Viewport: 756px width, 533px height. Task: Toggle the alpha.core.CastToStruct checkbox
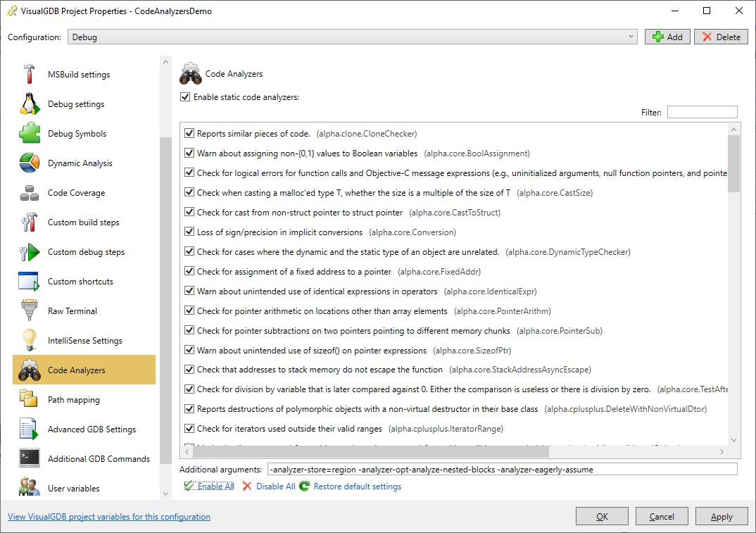coord(189,212)
